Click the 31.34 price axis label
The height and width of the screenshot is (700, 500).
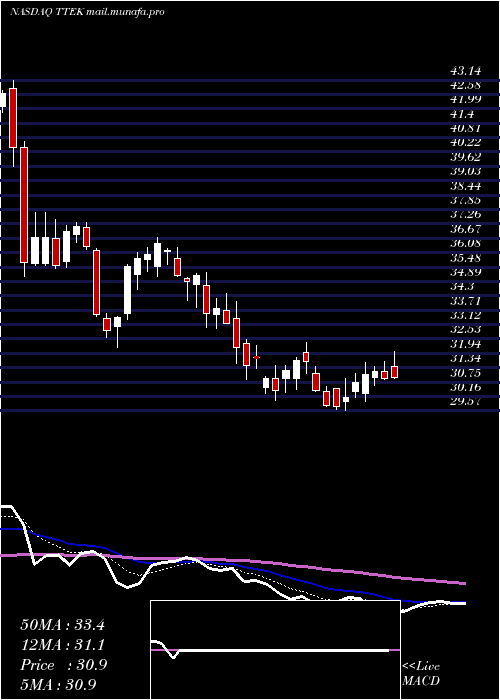click(465, 359)
